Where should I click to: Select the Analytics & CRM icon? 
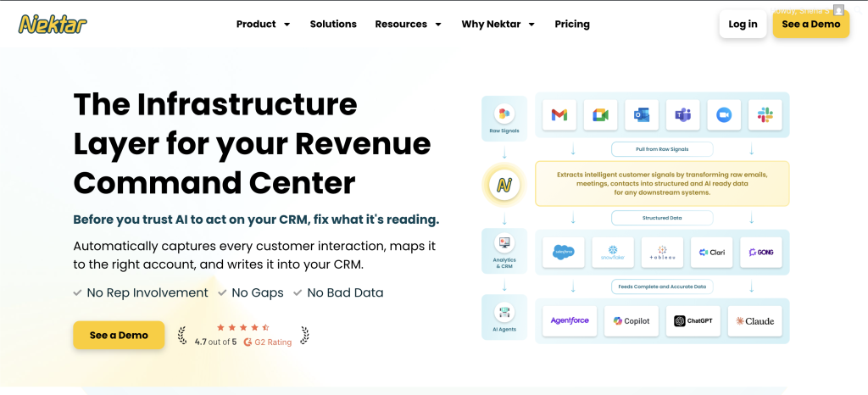(x=504, y=242)
